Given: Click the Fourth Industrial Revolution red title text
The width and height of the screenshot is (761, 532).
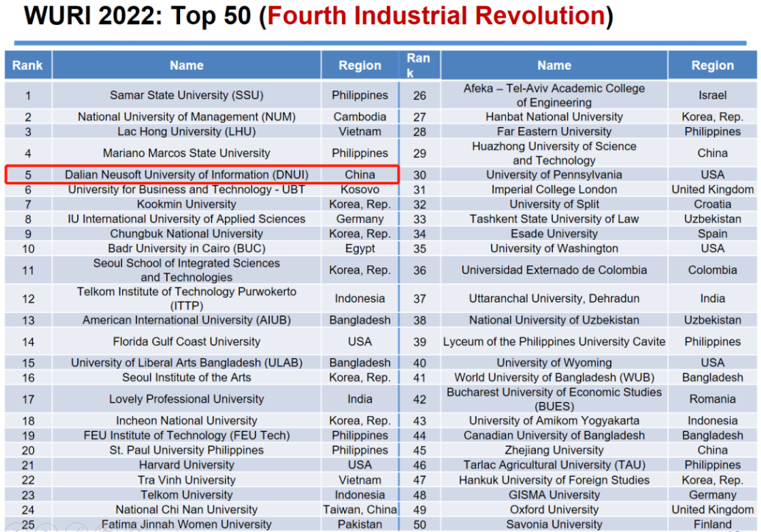Looking at the screenshot, I should tap(436, 16).
